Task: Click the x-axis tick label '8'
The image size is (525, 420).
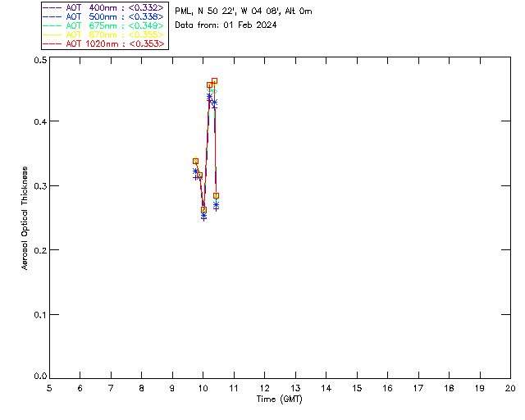Action: point(142,388)
